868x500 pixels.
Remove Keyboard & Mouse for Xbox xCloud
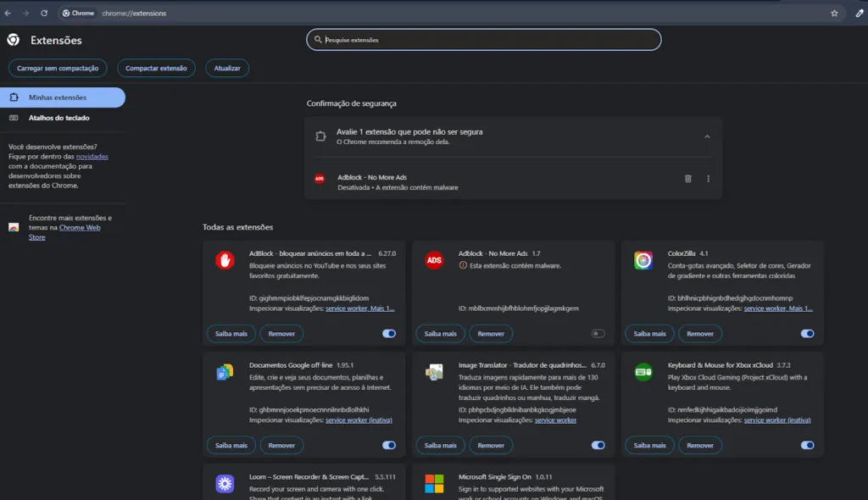(x=700, y=446)
